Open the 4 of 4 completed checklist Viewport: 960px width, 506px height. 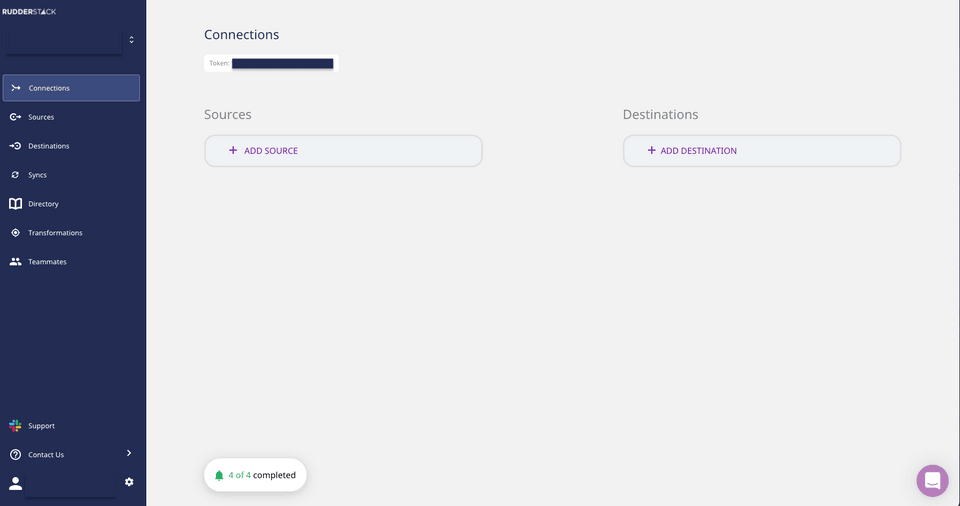pyautogui.click(x=255, y=475)
